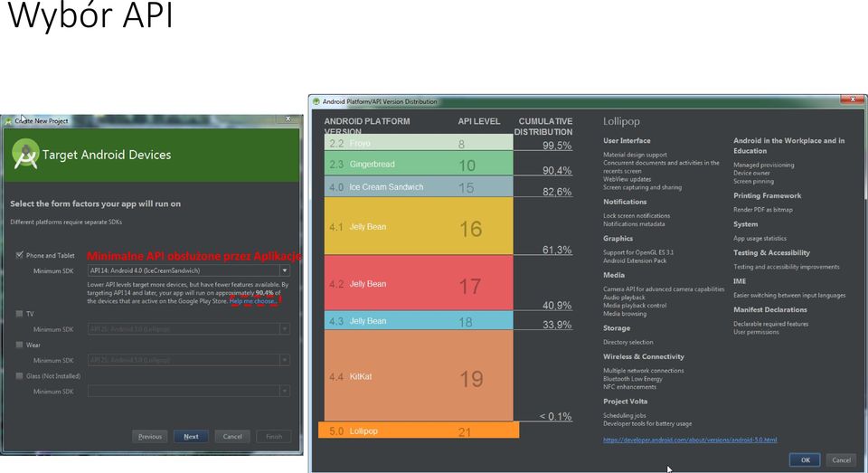Click the Graphics section heading
The image size is (868, 473).
[x=618, y=238]
